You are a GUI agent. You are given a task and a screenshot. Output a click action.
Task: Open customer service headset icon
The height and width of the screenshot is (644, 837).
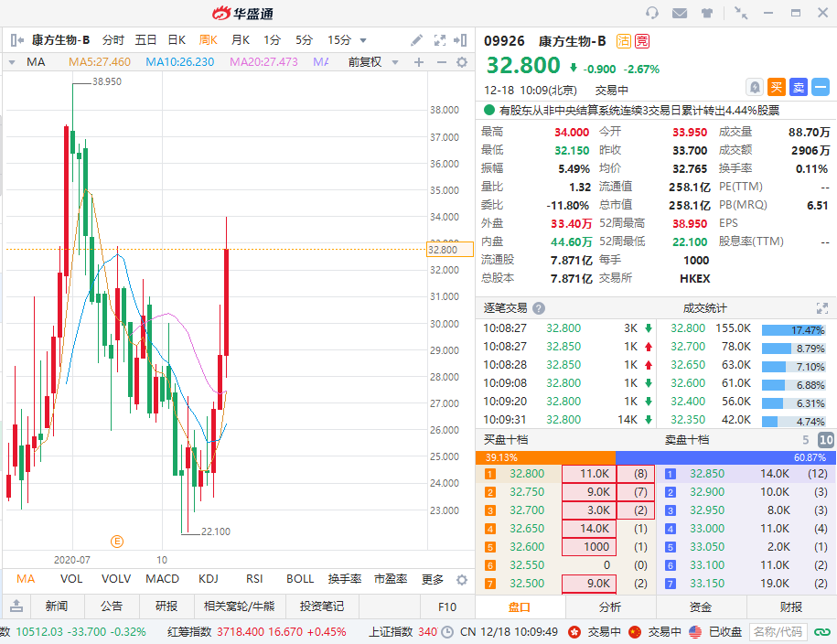click(x=652, y=13)
